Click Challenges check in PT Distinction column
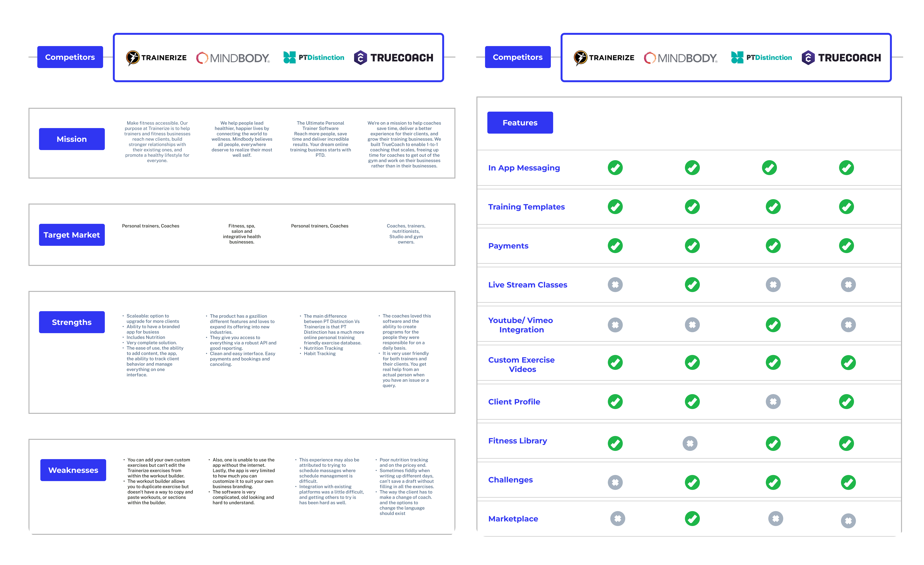Viewport: 924px width, 565px height. 773,483
